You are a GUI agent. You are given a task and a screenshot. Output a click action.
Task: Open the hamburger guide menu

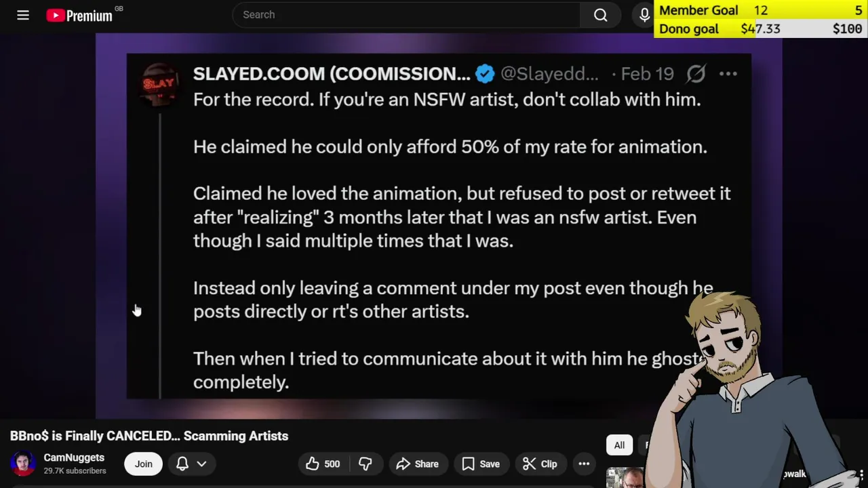[x=23, y=15]
